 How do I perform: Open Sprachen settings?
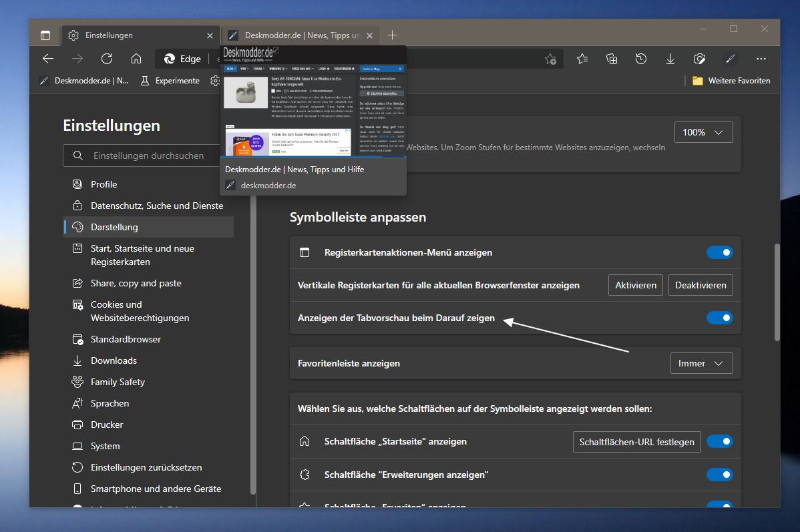coord(148,403)
